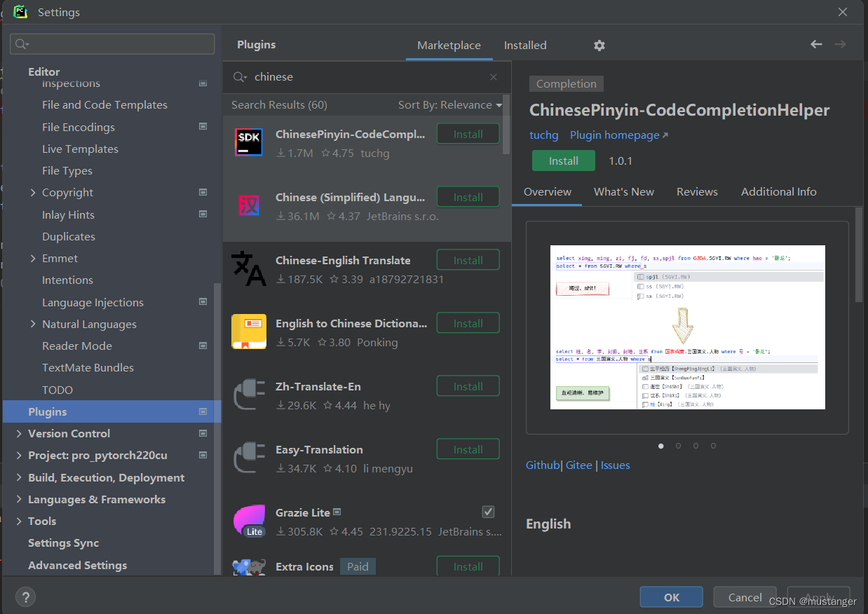Viewport: 868px width, 614px height.
Task: Click the project-level marker beside Language Injections
Action: coord(203,301)
